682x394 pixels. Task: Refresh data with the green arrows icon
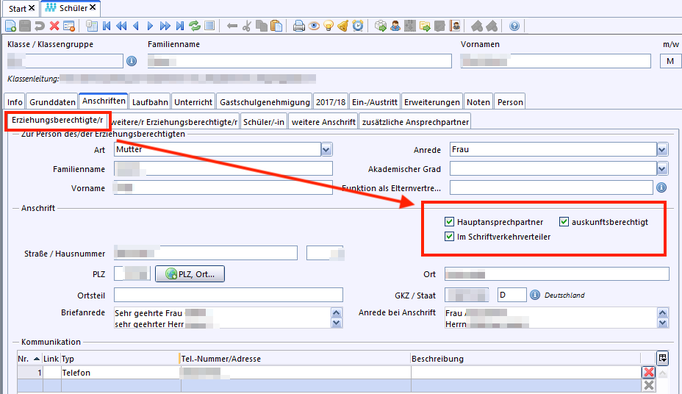[194, 26]
